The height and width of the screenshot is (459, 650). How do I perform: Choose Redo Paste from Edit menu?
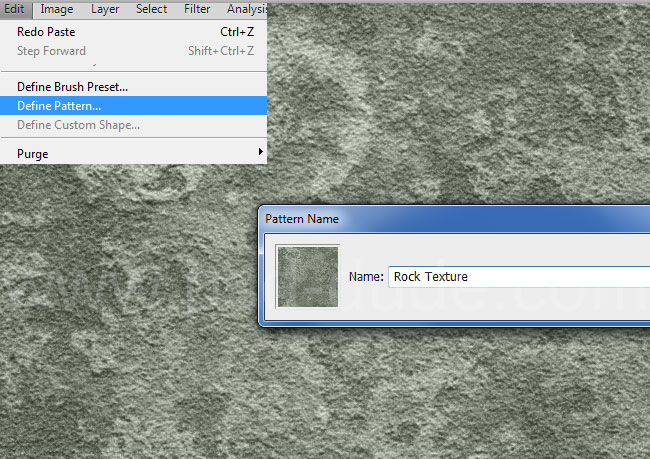[133, 32]
